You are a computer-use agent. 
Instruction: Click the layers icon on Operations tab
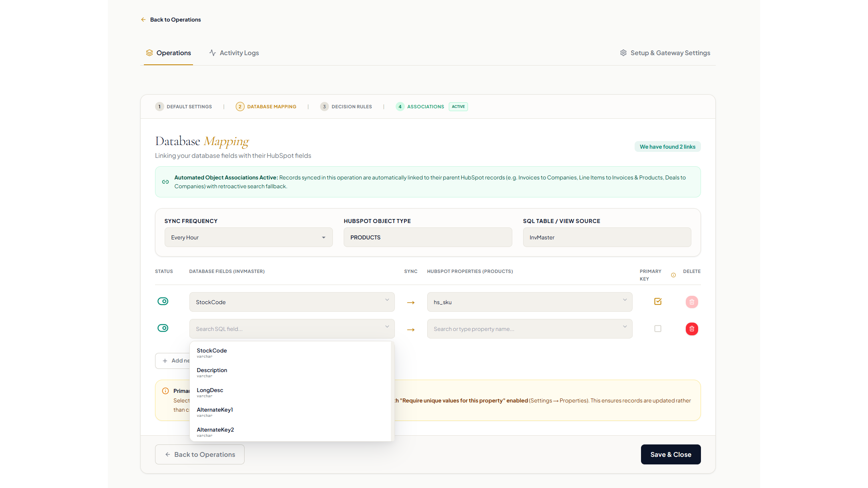[x=149, y=53]
